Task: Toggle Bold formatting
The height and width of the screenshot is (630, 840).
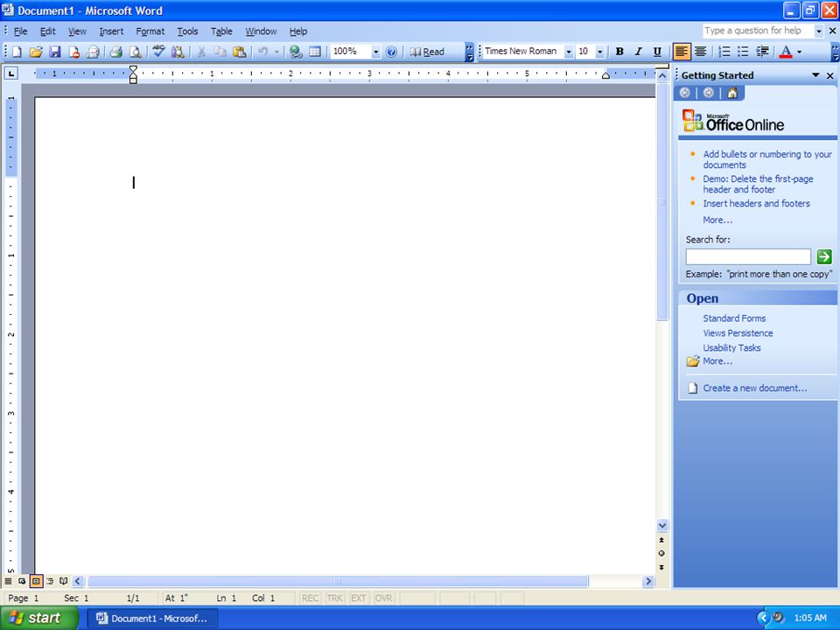Action: click(619, 52)
